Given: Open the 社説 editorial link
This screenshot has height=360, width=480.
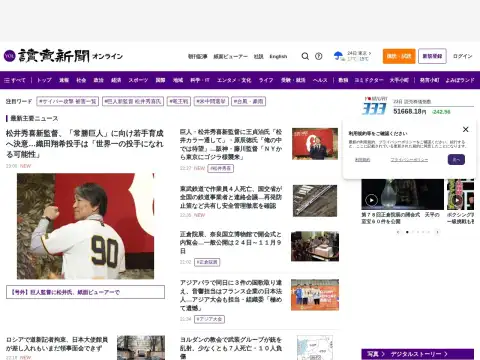Looking at the screenshot, I should [259, 56].
